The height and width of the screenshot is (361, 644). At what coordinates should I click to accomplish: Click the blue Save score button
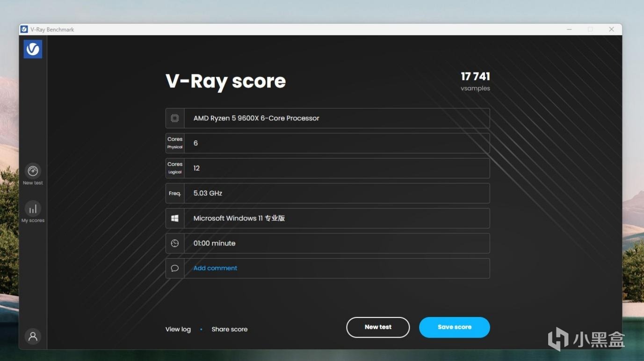[455, 327]
